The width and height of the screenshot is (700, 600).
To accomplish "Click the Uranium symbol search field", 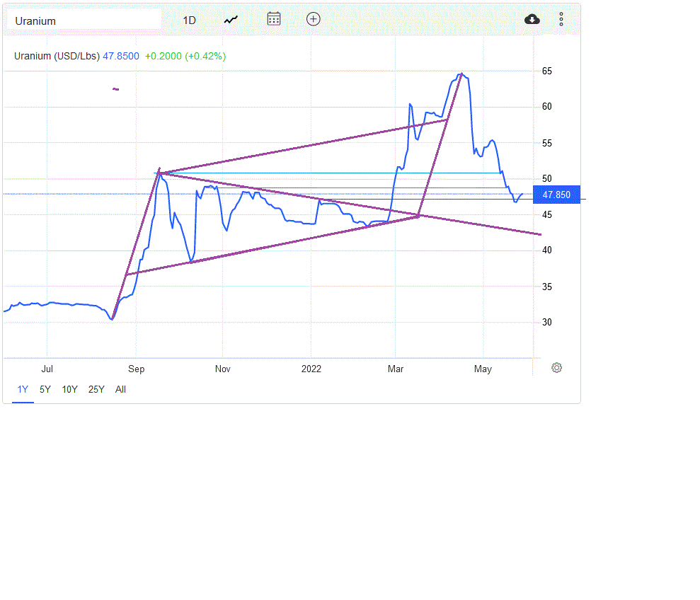I will [84, 21].
